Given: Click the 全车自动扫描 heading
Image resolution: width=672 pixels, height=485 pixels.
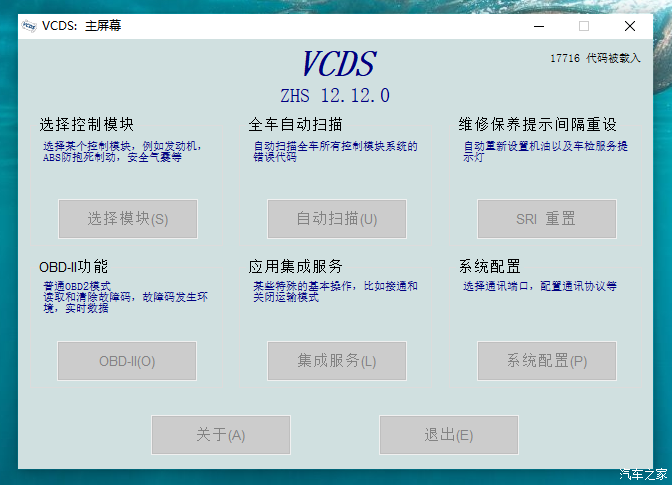Looking at the screenshot, I should click(295, 124).
